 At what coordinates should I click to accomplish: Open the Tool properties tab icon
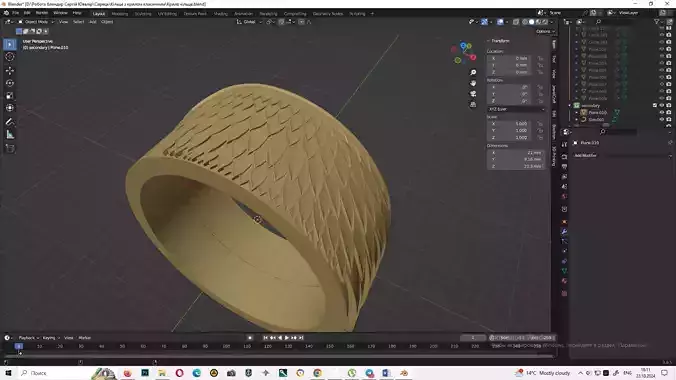pyautogui.click(x=564, y=144)
